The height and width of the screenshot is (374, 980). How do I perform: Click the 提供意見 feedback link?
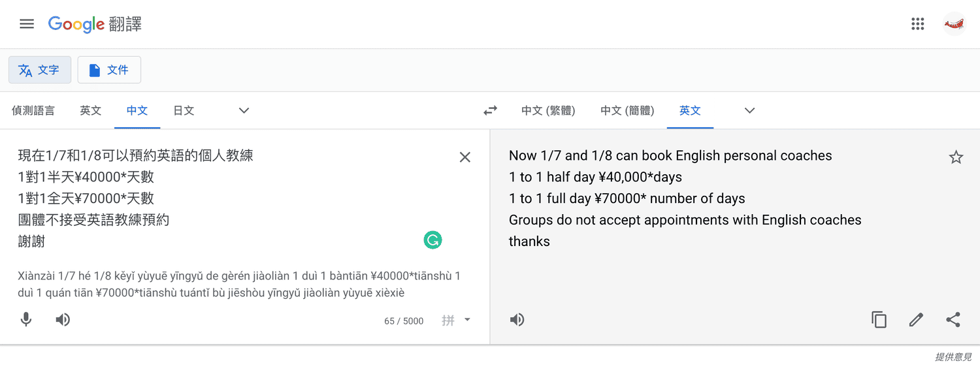[953, 357]
